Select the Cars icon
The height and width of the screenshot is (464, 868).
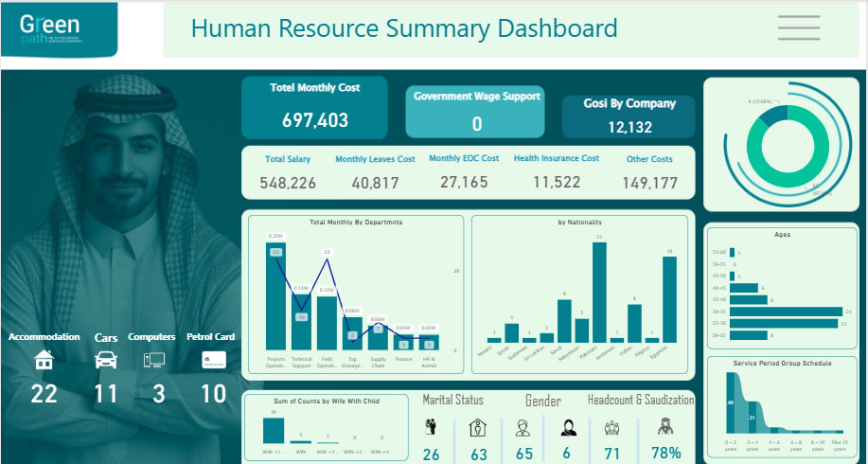coord(106,360)
